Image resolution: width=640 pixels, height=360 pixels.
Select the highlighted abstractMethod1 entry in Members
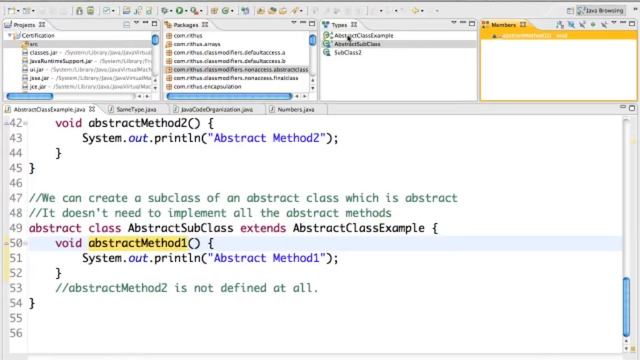tap(558, 36)
